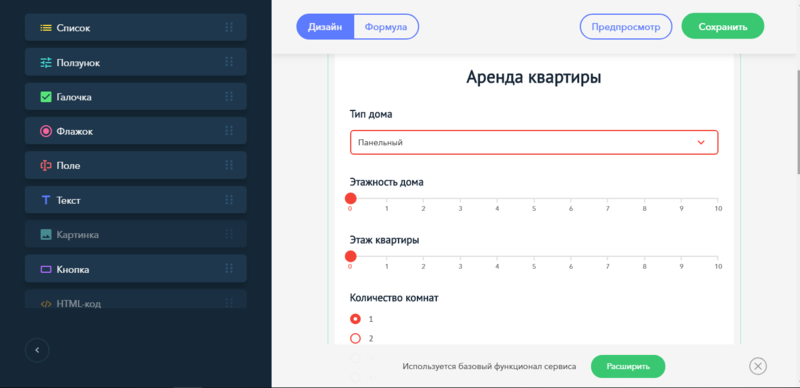Select the Список list element icon
The width and height of the screenshot is (800, 388).
[46, 28]
